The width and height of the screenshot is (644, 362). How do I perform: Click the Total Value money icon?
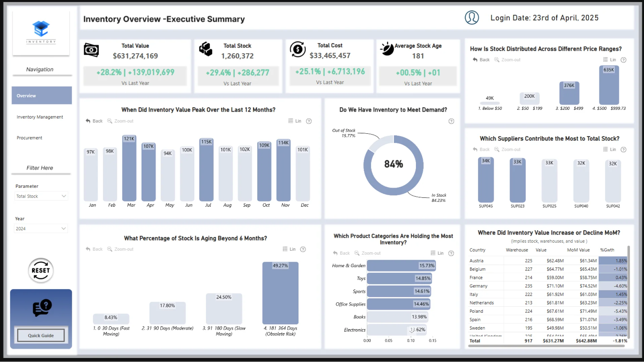coord(91,50)
